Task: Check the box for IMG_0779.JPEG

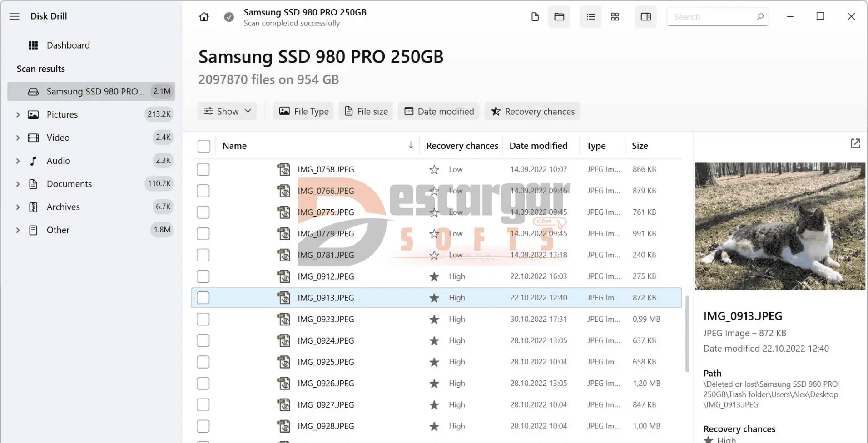Action: pyautogui.click(x=203, y=233)
